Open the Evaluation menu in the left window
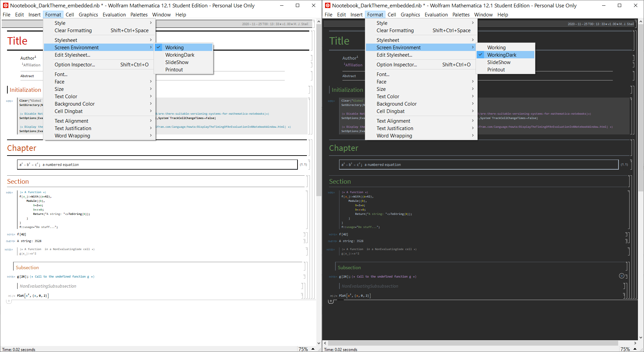 point(114,15)
